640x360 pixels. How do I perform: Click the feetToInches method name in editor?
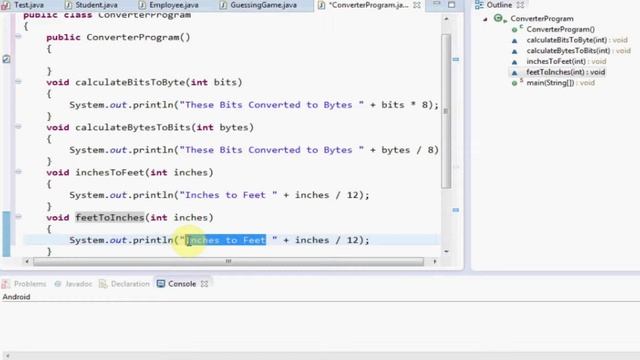110,217
